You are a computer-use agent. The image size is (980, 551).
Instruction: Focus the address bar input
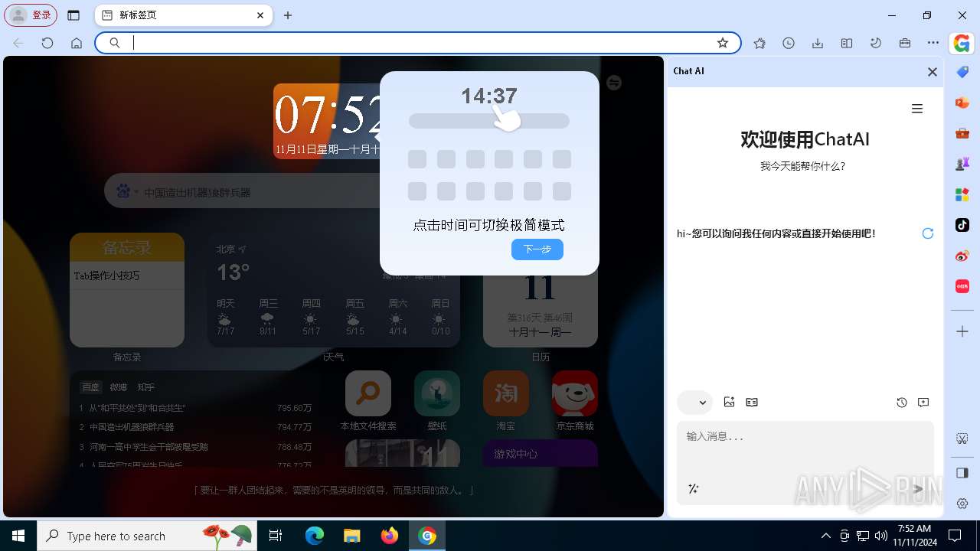point(420,43)
